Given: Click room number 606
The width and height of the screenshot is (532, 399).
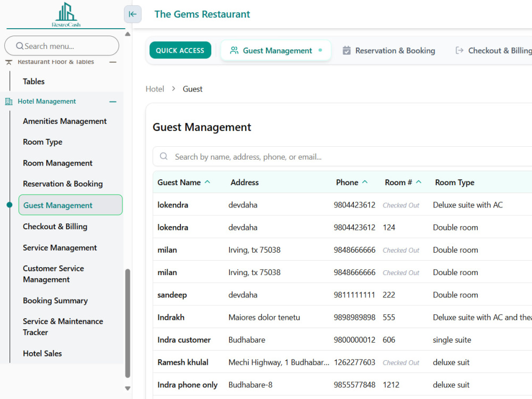Looking at the screenshot, I should tap(389, 339).
